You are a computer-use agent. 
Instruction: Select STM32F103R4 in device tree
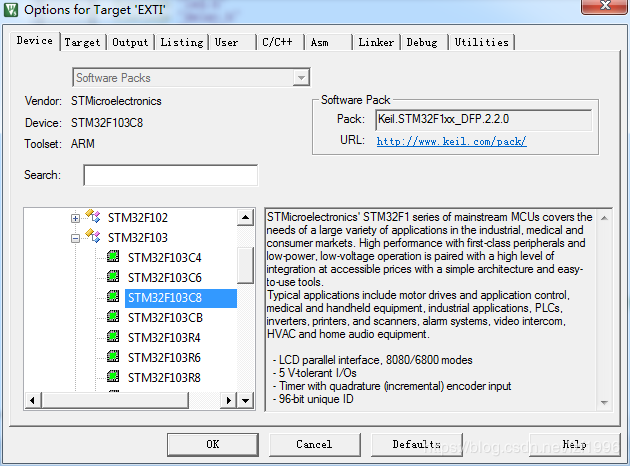[x=164, y=338]
